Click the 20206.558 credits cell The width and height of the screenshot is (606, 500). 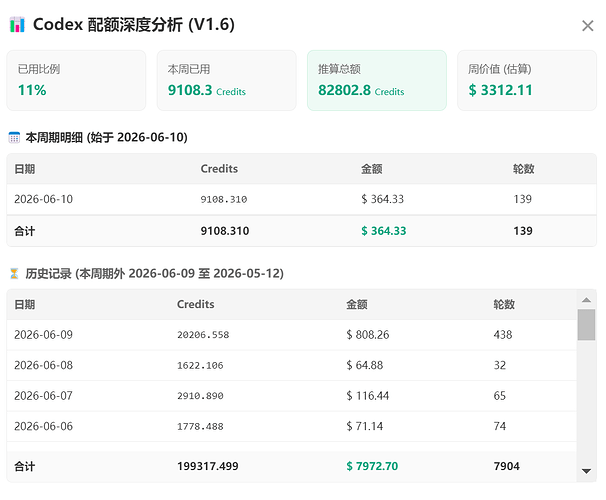click(x=203, y=335)
